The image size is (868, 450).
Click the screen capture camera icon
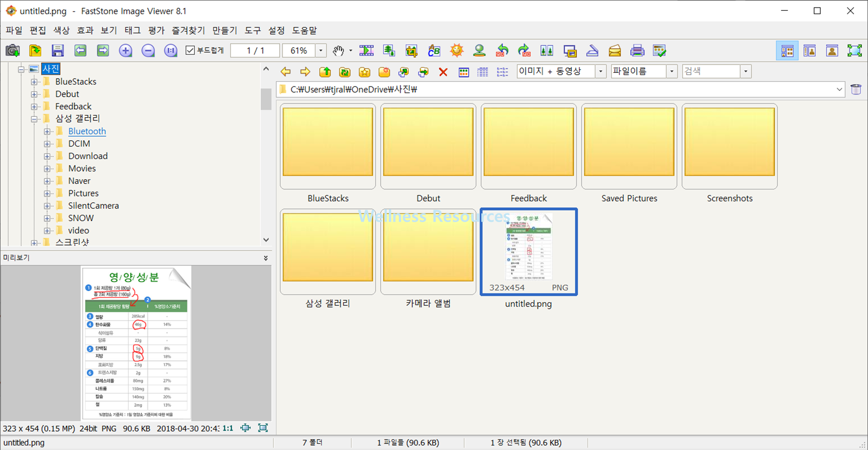(13, 50)
